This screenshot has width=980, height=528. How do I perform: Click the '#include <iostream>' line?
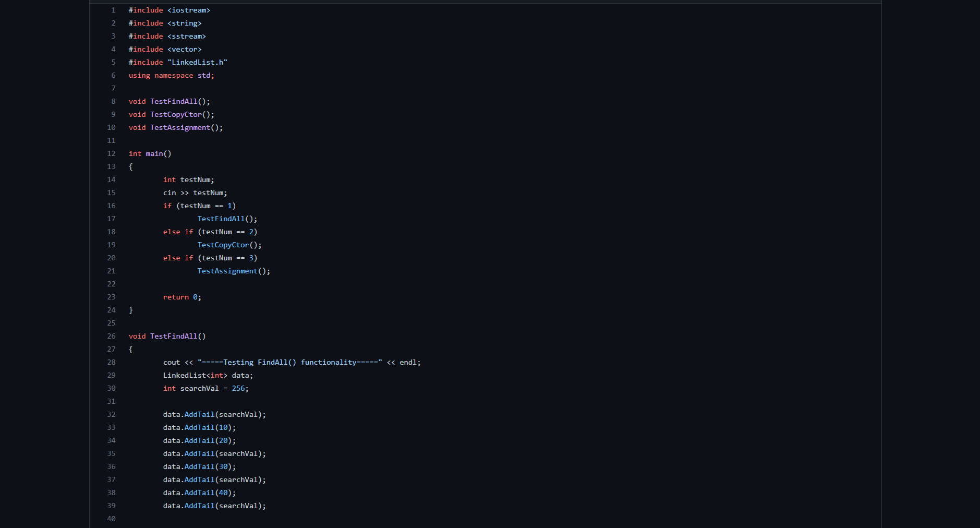pos(170,10)
